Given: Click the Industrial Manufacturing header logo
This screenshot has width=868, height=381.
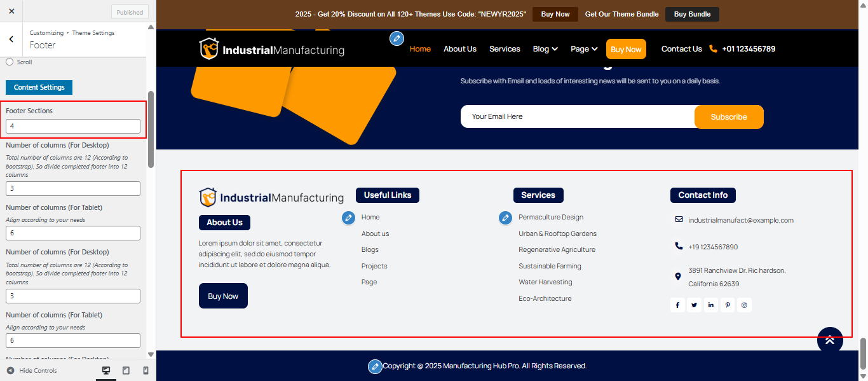Looking at the screenshot, I should pos(271,49).
